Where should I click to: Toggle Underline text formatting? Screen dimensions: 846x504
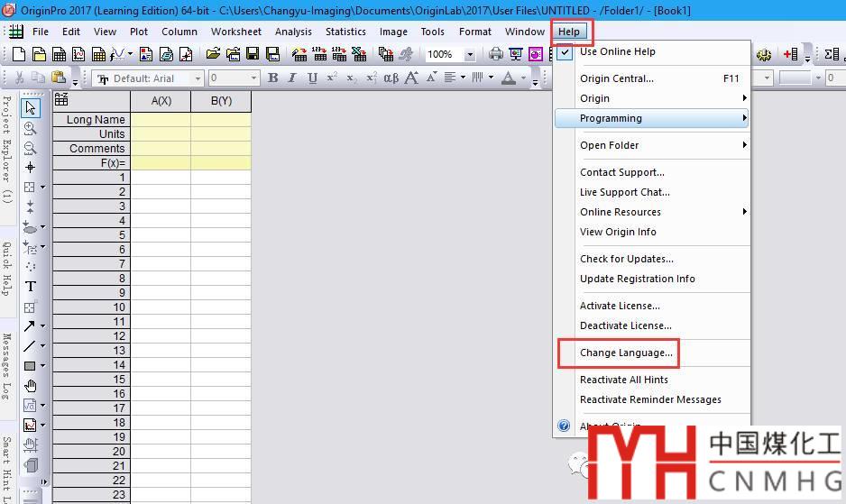point(312,78)
